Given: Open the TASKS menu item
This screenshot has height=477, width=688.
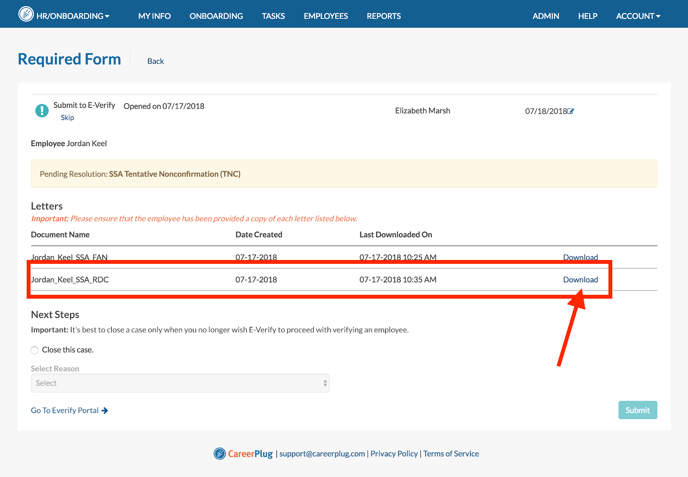Looking at the screenshot, I should [273, 16].
